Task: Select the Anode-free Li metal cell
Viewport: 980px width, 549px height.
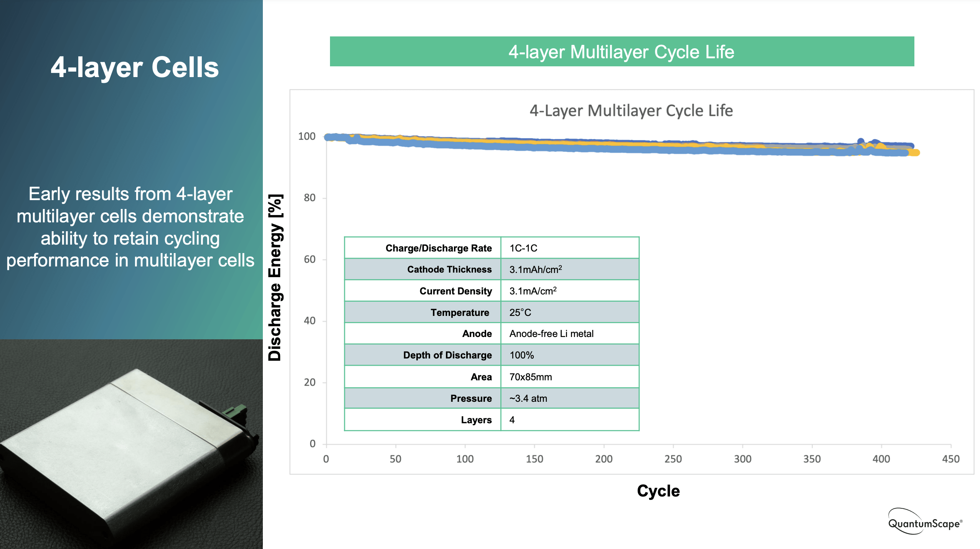Action: click(551, 334)
